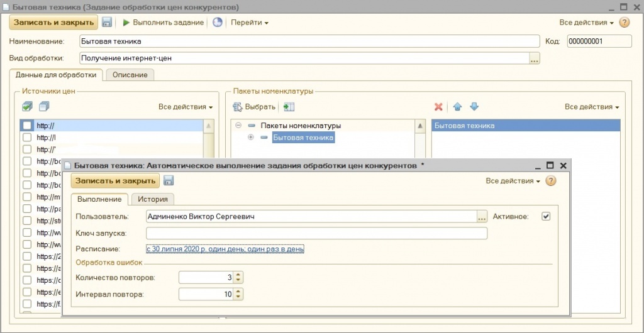Toggle checkbox for http://pa source row
Screen dimensions: 644x333
point(27,209)
